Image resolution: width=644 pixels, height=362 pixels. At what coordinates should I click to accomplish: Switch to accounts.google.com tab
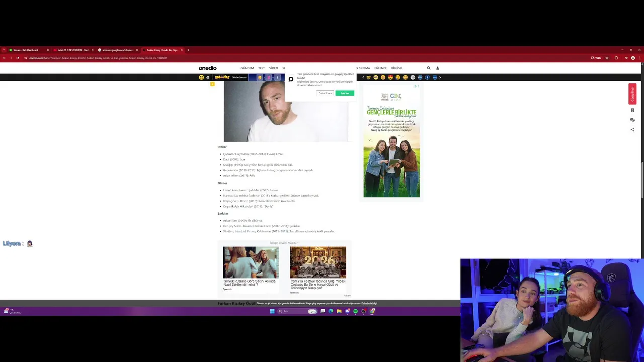[x=118, y=50]
